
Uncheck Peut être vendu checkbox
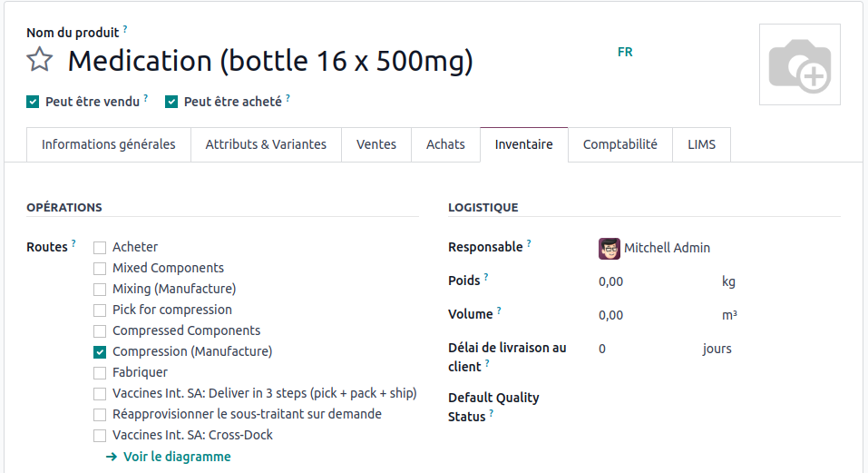pyautogui.click(x=33, y=102)
